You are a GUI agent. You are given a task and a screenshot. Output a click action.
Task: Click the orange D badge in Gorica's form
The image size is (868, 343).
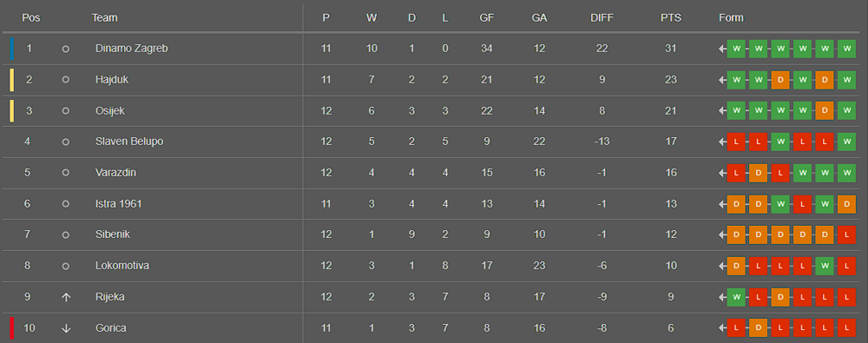[x=758, y=328]
